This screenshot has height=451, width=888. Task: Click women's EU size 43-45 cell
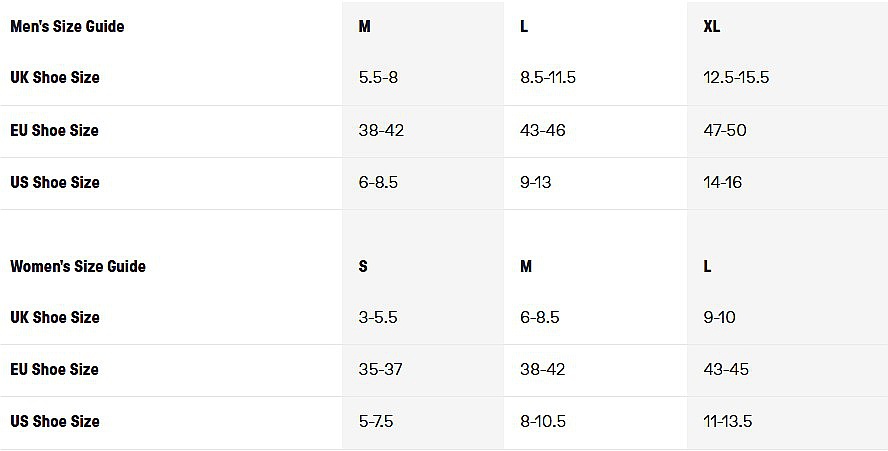[726, 369]
